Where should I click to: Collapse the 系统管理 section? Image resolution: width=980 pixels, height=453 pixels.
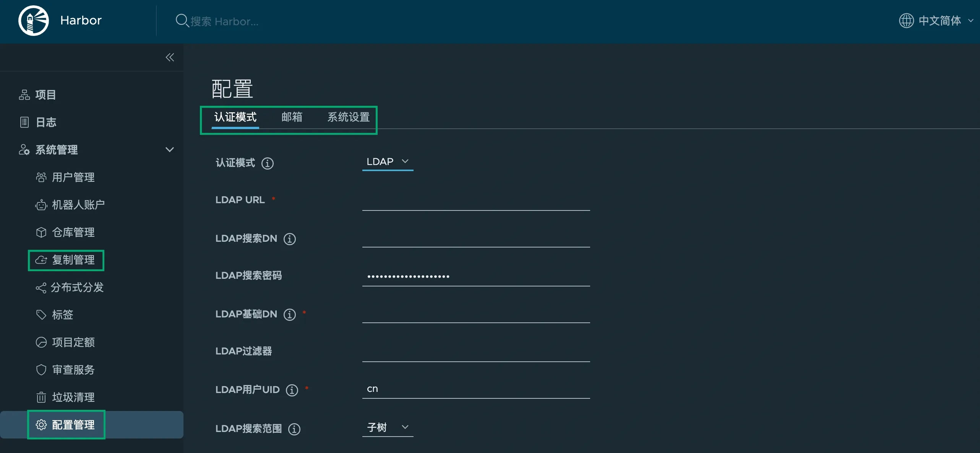pyautogui.click(x=170, y=149)
